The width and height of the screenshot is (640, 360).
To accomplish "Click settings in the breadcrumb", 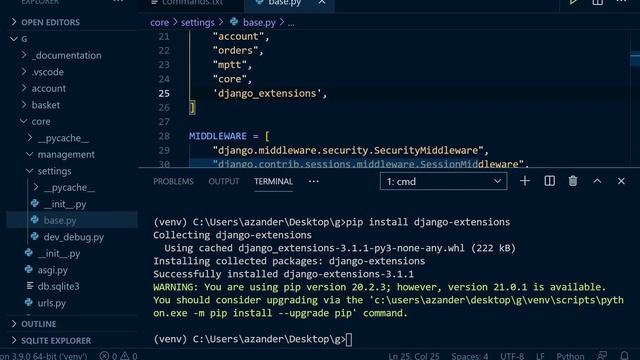I will click(x=198, y=22).
